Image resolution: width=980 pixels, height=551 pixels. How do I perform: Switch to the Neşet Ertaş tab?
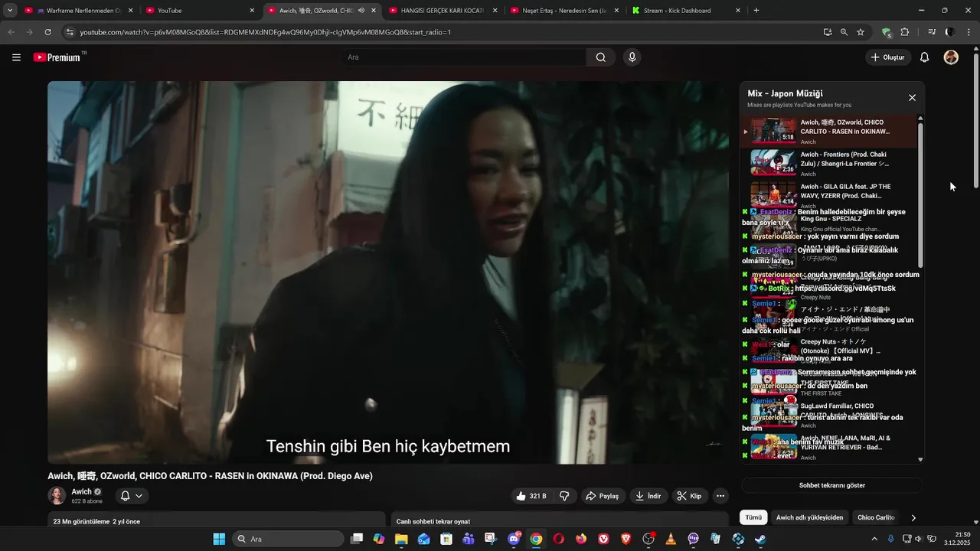565,11
